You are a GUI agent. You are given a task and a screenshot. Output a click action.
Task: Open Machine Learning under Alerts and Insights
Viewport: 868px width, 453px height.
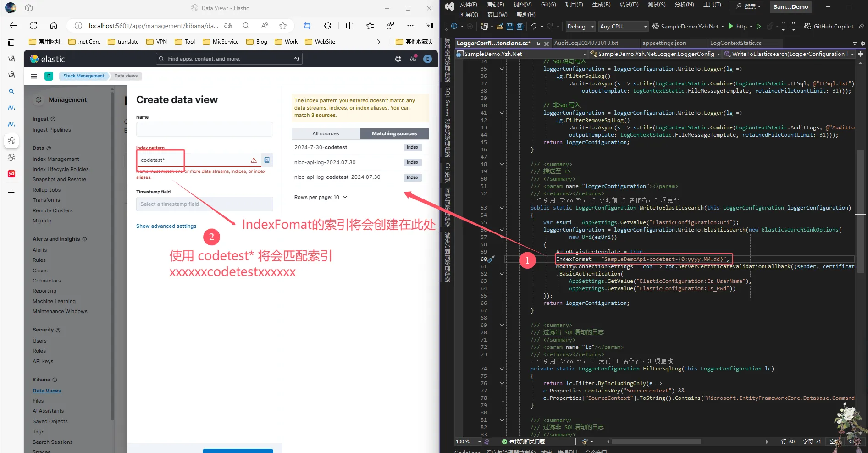tap(54, 301)
